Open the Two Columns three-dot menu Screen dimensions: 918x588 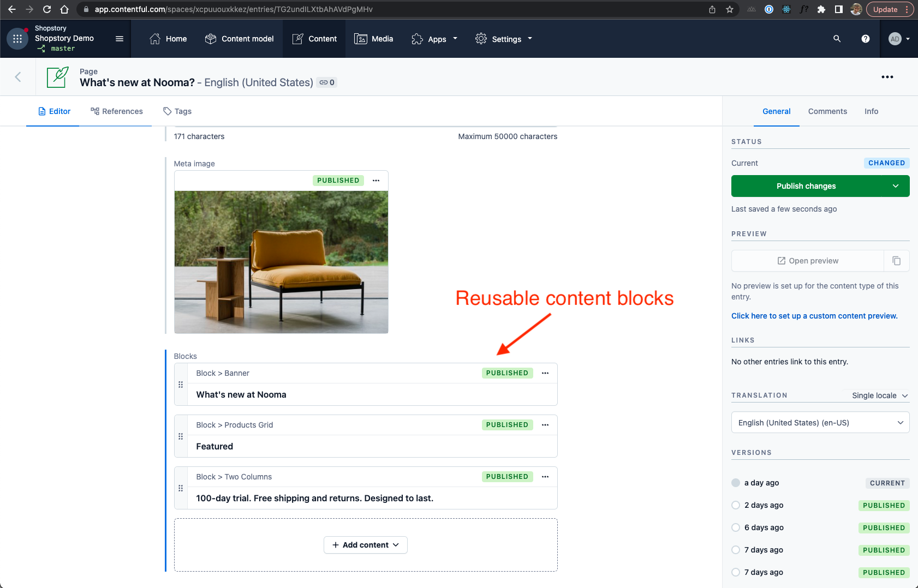coord(545,477)
